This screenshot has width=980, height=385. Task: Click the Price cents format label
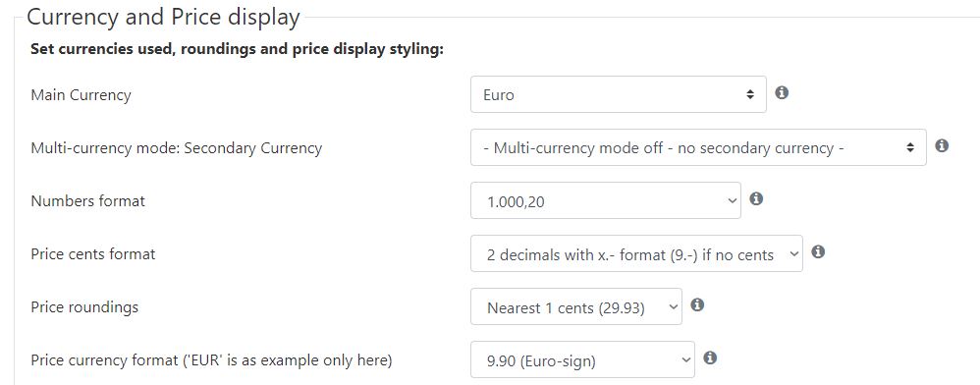(93, 254)
